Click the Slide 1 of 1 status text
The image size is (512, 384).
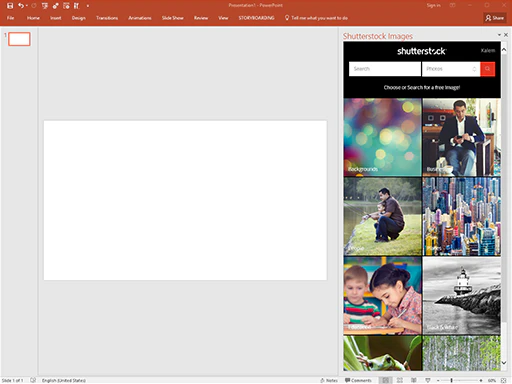pyautogui.click(x=13, y=380)
